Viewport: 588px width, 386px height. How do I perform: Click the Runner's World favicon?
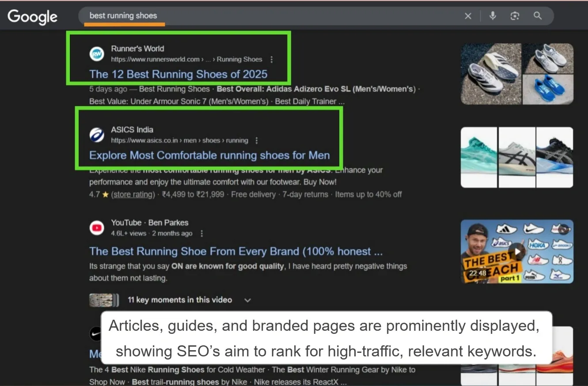(x=97, y=54)
